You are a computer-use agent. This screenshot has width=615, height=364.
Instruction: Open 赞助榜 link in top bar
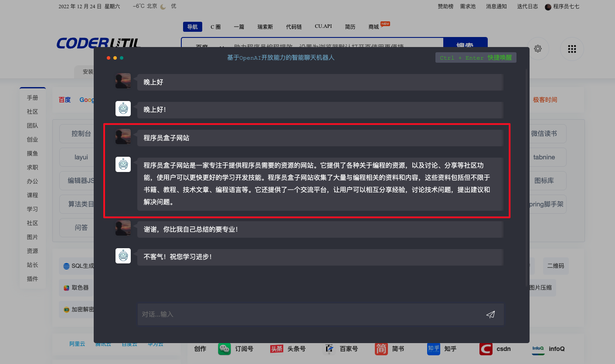pyautogui.click(x=445, y=7)
